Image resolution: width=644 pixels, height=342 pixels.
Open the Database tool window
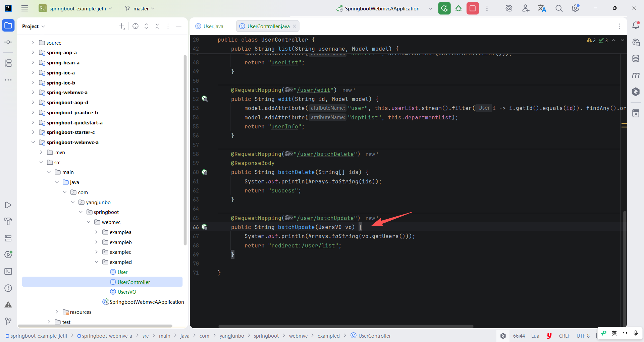click(636, 59)
